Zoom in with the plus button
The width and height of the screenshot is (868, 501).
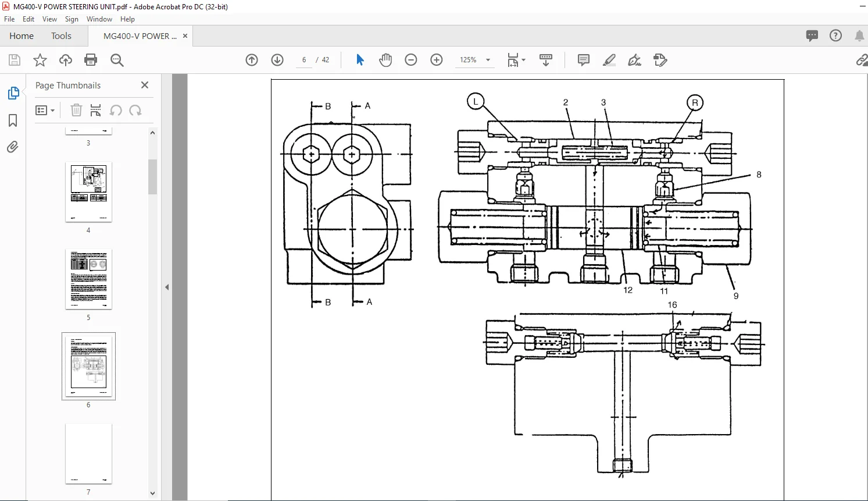(x=437, y=60)
